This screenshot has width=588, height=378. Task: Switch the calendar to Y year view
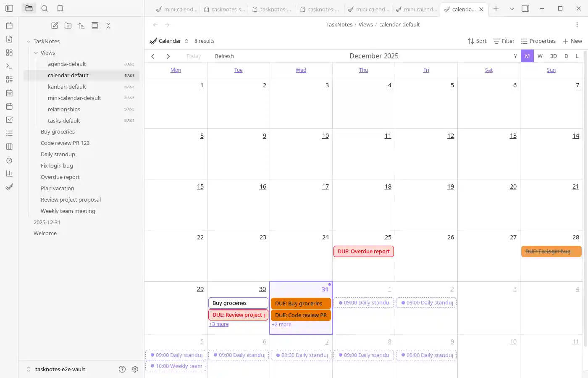(515, 56)
